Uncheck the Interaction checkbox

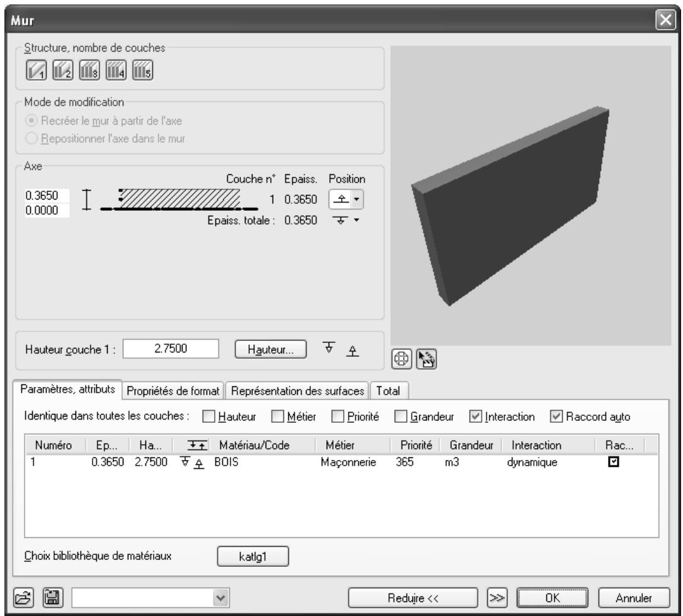tap(476, 417)
